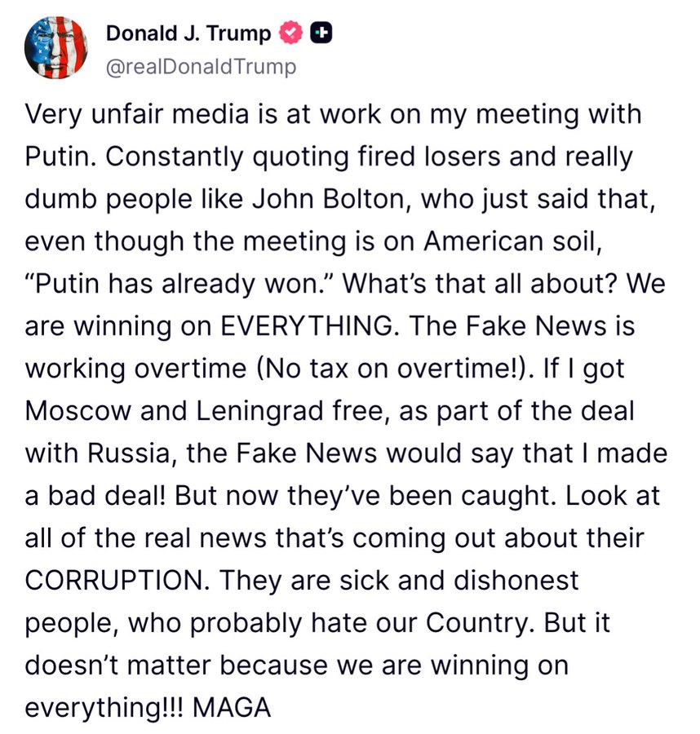
Task: Open the Donald J. Trump display name
Action: [189, 33]
